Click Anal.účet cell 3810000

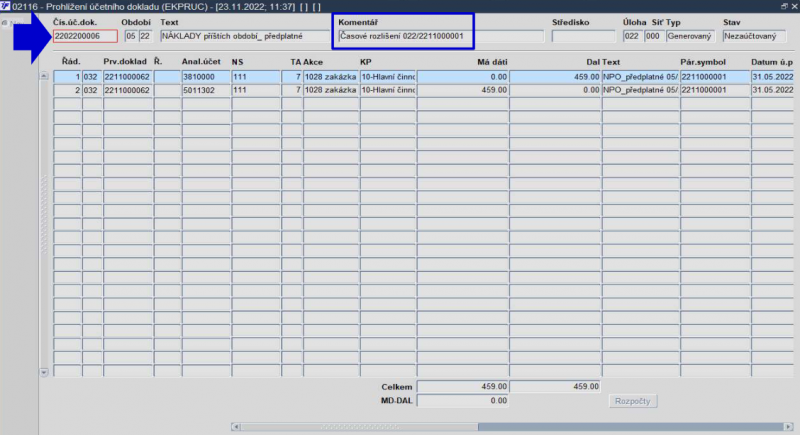206,77
